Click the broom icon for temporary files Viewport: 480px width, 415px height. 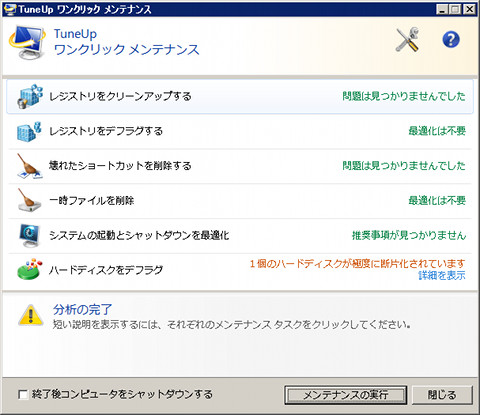(x=29, y=200)
